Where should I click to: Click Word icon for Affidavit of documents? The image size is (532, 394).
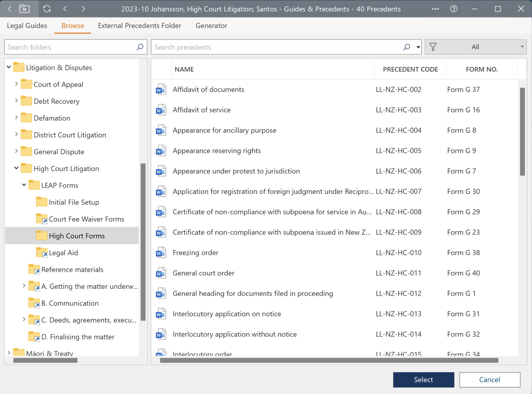point(161,89)
